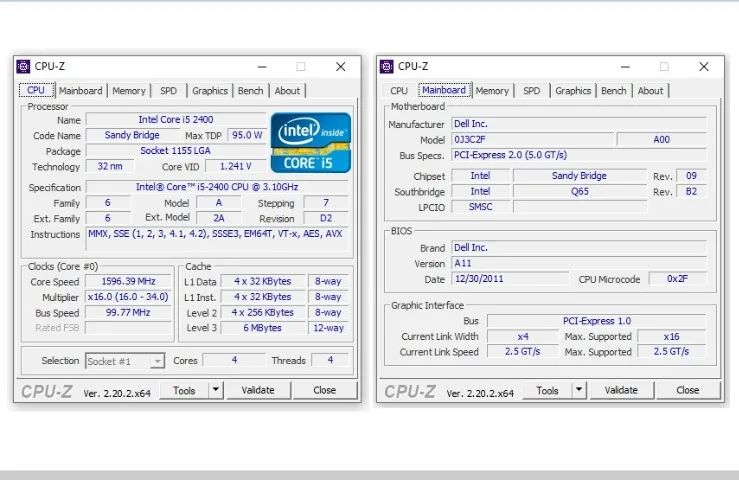The height and width of the screenshot is (480, 739).
Task: Open the Mainboard tab in left window
Action: pyautogui.click(x=81, y=91)
